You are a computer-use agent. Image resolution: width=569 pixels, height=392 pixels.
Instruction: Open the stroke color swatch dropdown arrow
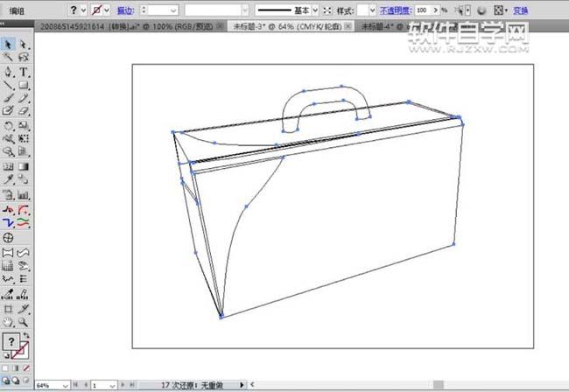[107, 10]
